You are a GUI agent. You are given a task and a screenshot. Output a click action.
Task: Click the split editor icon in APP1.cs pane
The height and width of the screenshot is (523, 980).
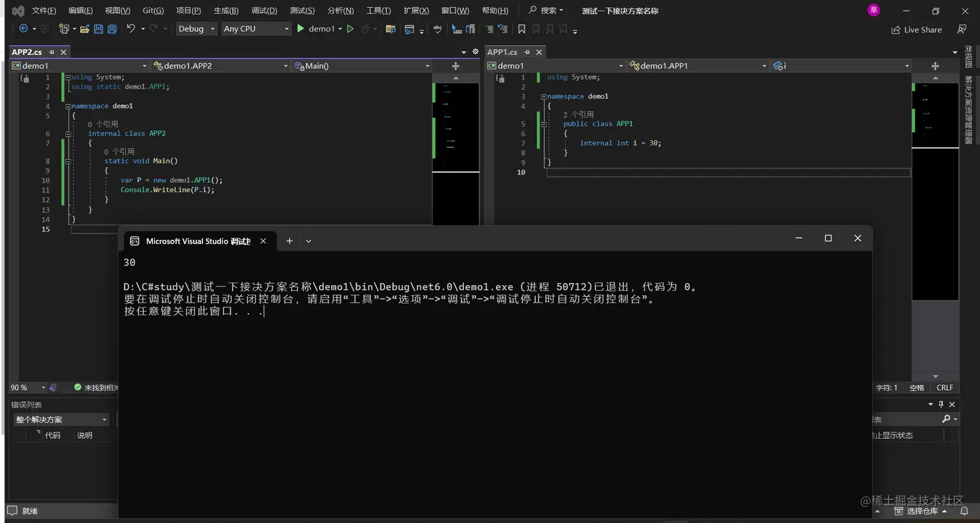click(x=935, y=65)
